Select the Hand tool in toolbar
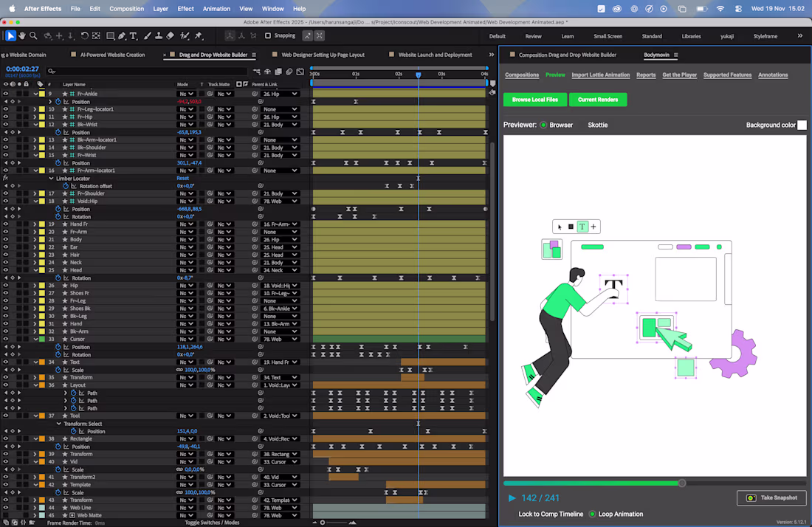 coord(22,35)
